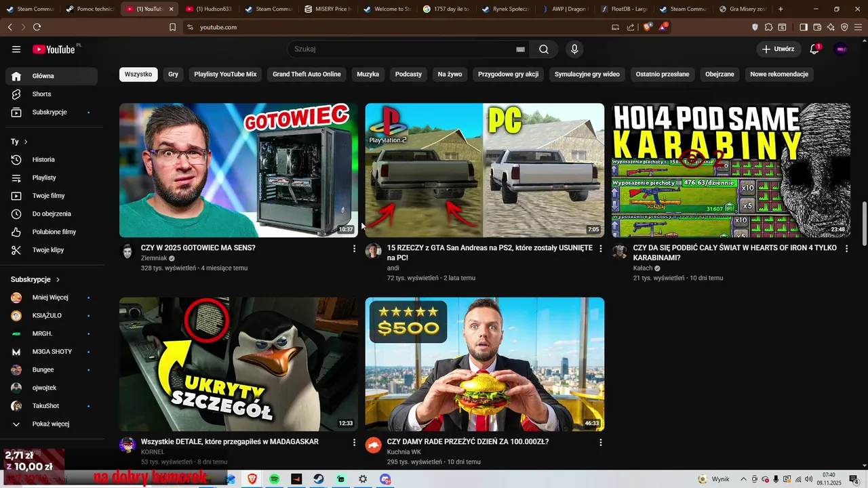Open the Kałach channel name link

(643, 268)
